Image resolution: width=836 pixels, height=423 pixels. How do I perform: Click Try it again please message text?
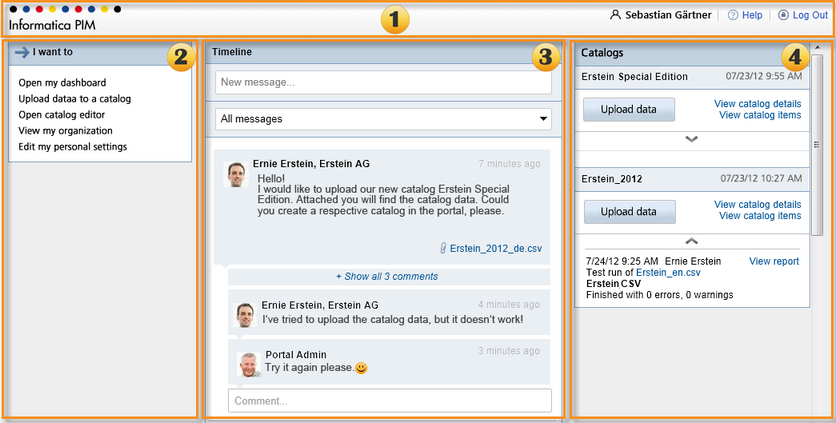tap(309, 368)
